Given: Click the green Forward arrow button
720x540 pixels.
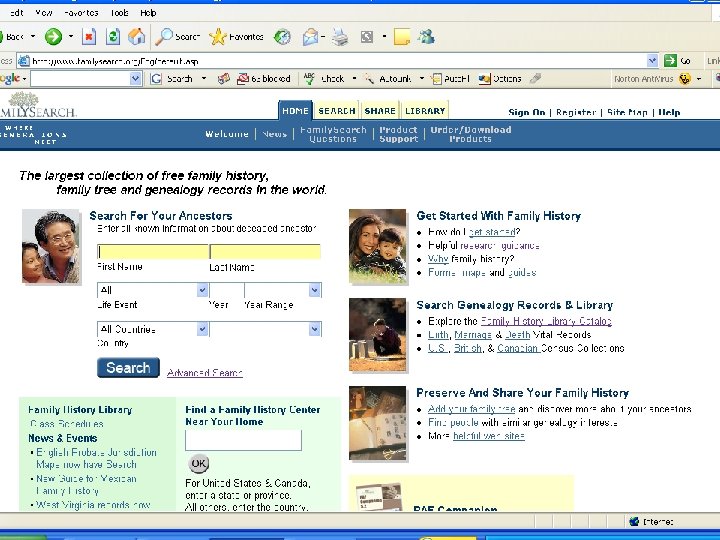Looking at the screenshot, I should 53,37.
